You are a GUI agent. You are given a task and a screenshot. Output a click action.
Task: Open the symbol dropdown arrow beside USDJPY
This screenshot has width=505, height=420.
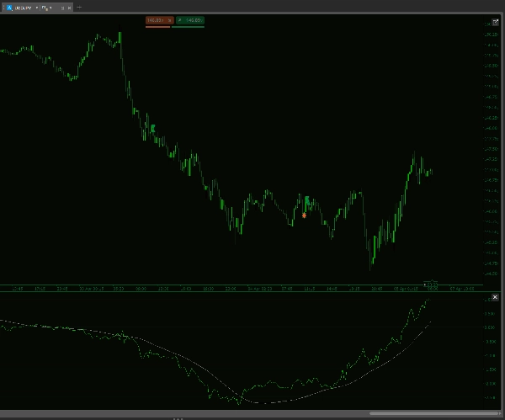point(37,8)
